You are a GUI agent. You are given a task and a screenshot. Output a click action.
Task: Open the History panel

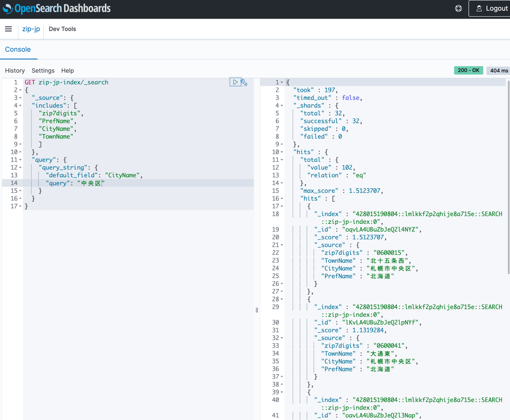14,70
